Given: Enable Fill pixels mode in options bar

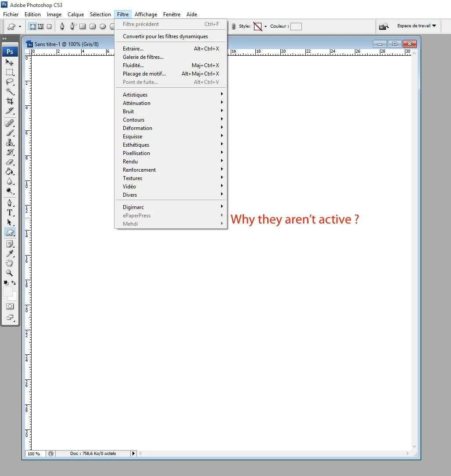Looking at the screenshot, I should coord(49,26).
